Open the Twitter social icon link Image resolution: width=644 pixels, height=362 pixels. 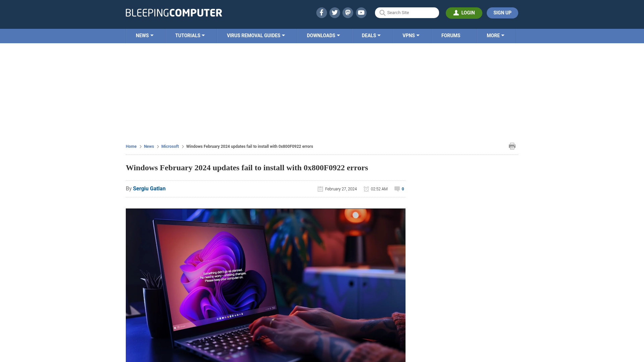[335, 12]
